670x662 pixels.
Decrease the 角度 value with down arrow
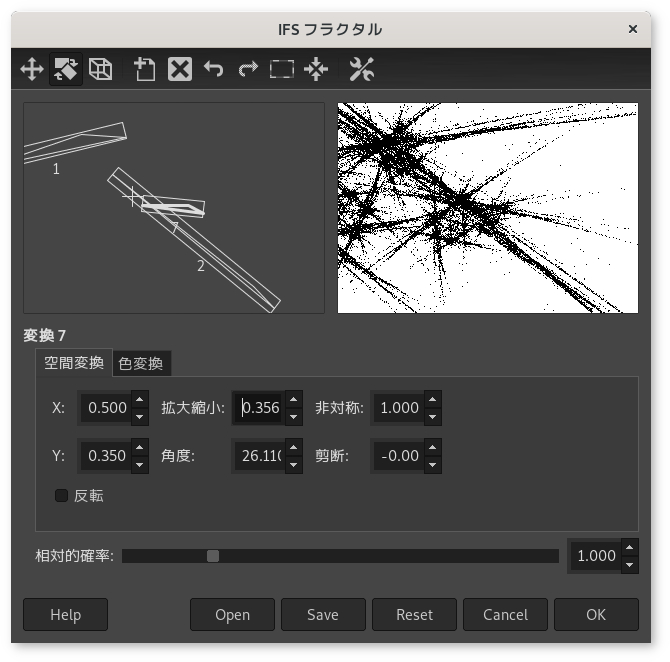293,464
